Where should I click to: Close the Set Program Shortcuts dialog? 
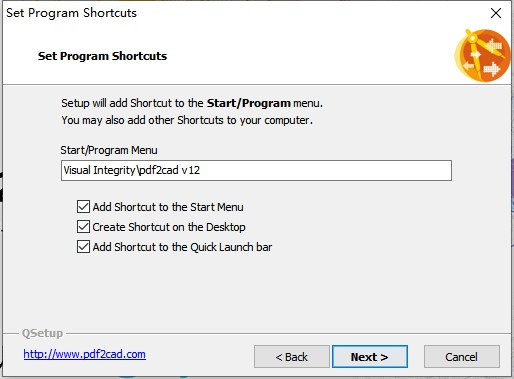pyautogui.click(x=496, y=13)
